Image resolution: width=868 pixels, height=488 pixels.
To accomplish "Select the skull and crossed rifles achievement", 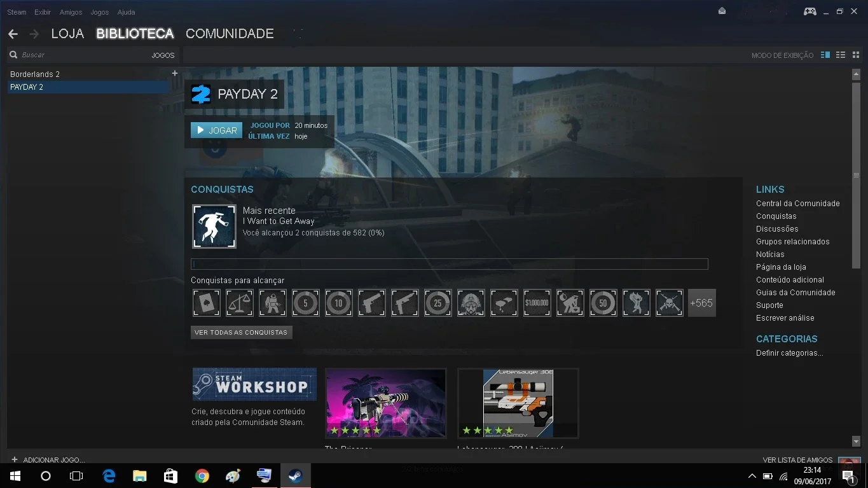I will pos(670,303).
